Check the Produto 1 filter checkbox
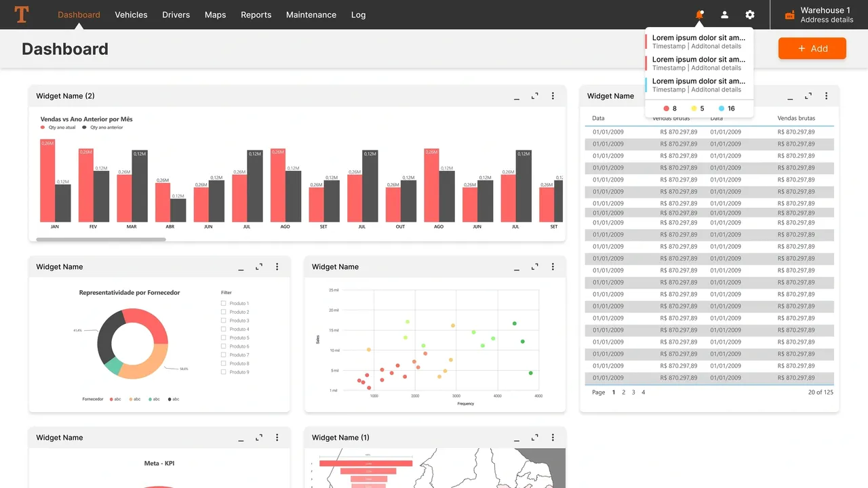Viewport: 868px width, 488px height. click(223, 304)
